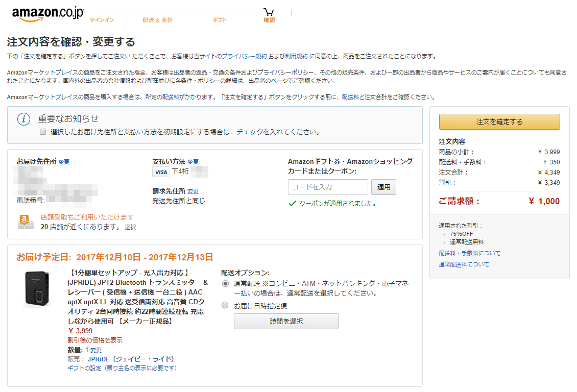Click the ギフト checkout step
Screen dimensions: 577x392
coord(220,20)
